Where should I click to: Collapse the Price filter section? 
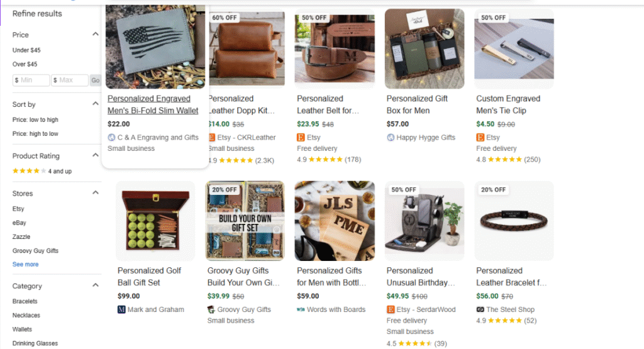(x=96, y=35)
